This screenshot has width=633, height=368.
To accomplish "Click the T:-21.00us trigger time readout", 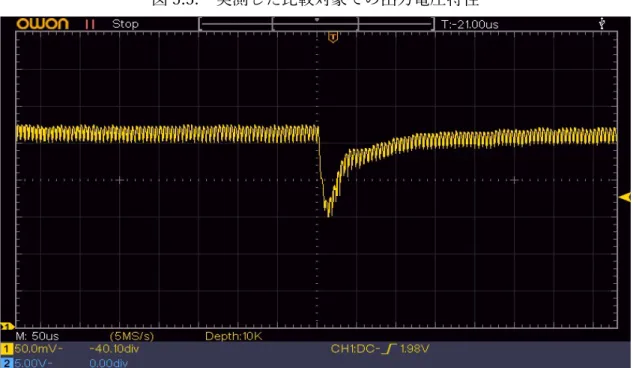I will [x=470, y=25].
